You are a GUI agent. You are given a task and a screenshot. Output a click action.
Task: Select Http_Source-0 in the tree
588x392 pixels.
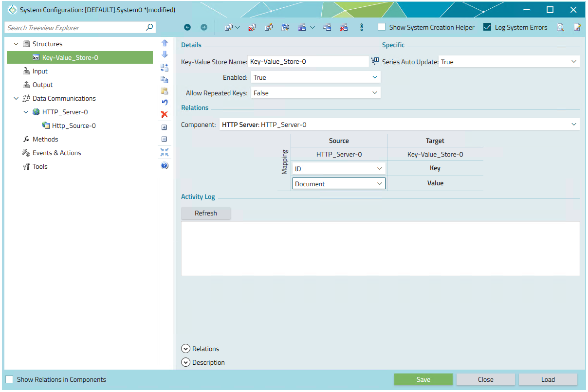coord(73,125)
